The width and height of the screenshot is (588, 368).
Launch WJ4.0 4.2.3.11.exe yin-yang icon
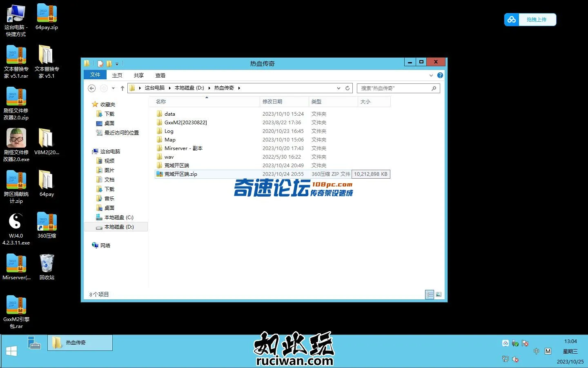(x=16, y=229)
